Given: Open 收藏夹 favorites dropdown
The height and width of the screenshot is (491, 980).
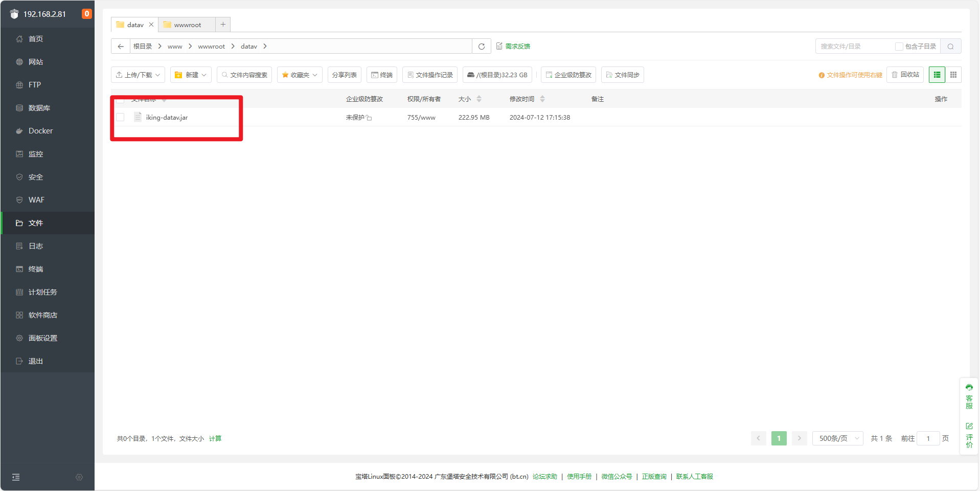Looking at the screenshot, I should point(300,75).
